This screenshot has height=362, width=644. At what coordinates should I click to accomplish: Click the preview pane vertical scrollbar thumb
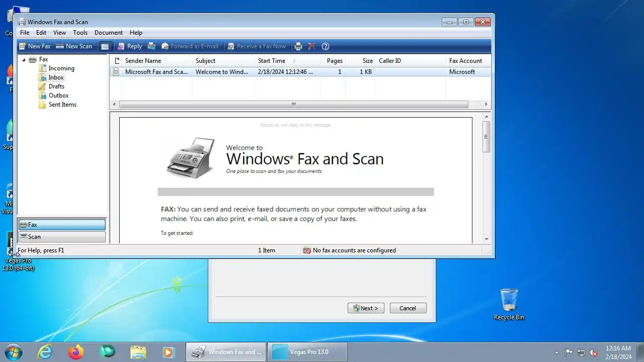tap(487, 136)
